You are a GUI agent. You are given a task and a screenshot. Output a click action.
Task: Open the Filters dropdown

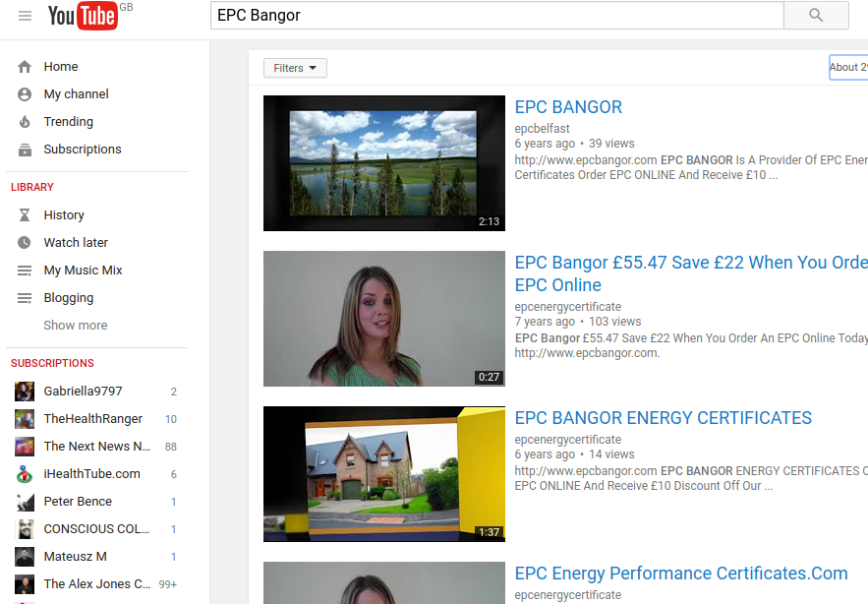pos(295,68)
